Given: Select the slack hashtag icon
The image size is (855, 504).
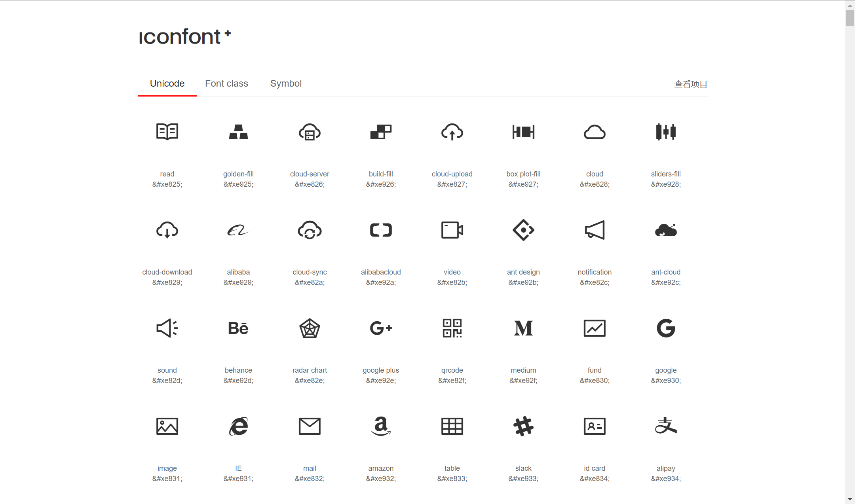Looking at the screenshot, I should (523, 426).
